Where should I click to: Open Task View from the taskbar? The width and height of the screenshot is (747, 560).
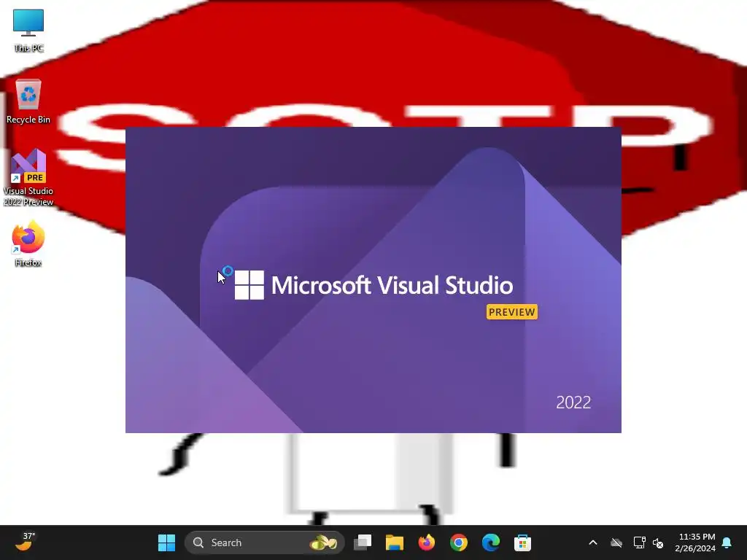click(363, 542)
